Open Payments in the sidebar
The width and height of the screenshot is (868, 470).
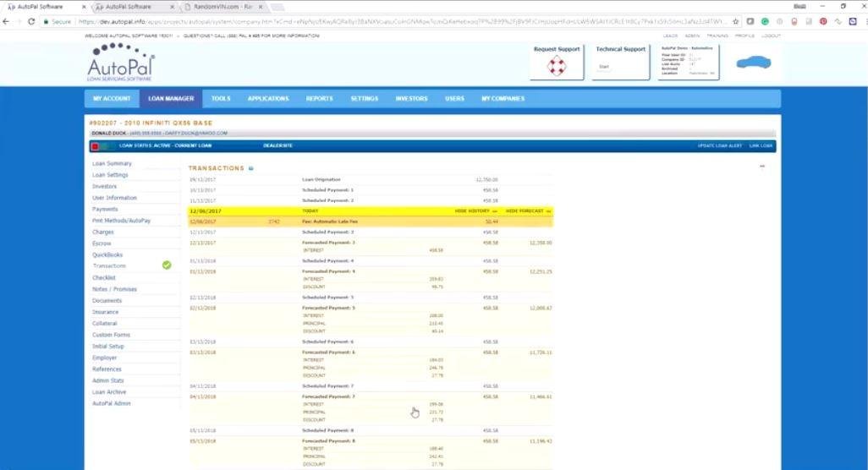(x=105, y=209)
